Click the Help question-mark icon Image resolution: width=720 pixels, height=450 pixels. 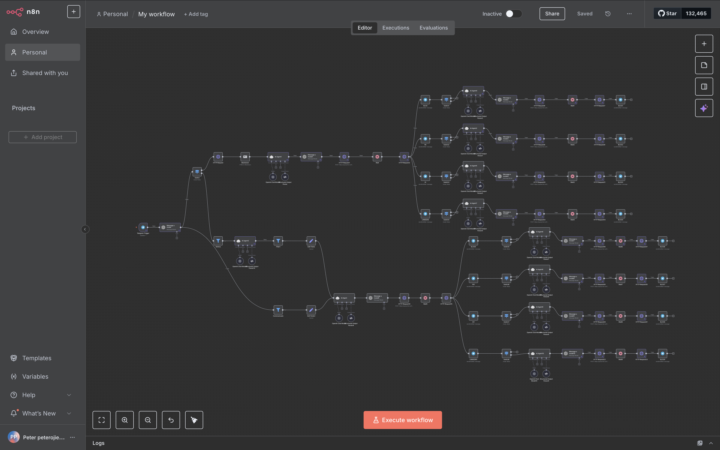(14, 395)
